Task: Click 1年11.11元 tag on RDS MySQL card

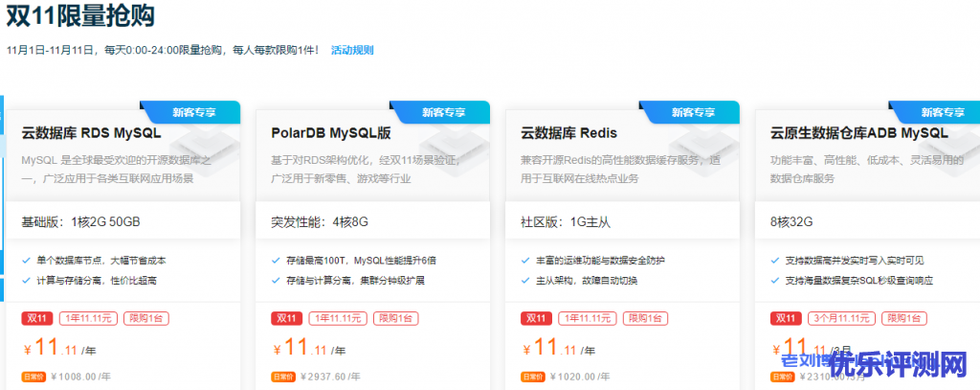Action: click(x=89, y=318)
